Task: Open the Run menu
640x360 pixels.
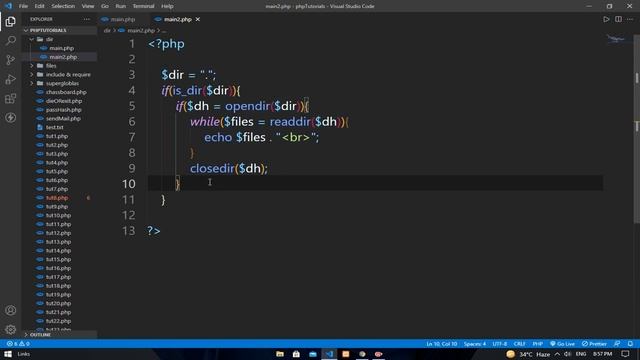Action: coord(120,6)
